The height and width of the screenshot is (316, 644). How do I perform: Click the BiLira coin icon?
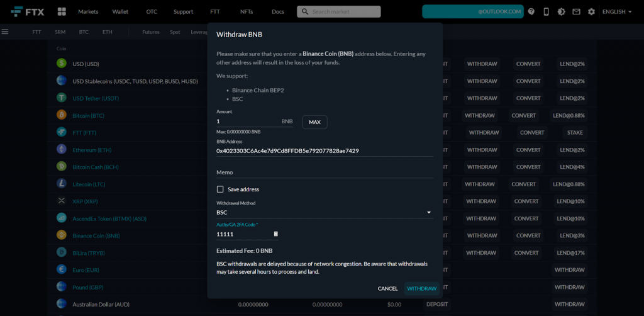click(62, 252)
